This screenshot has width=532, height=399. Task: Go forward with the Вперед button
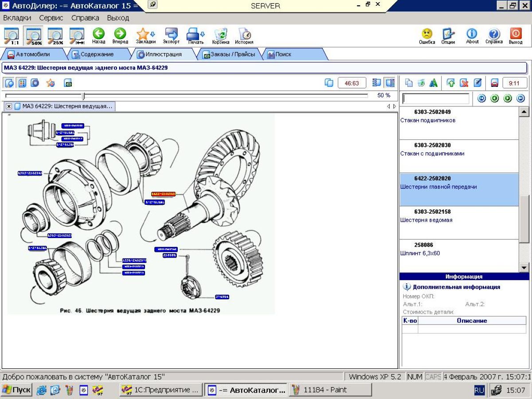(x=120, y=36)
